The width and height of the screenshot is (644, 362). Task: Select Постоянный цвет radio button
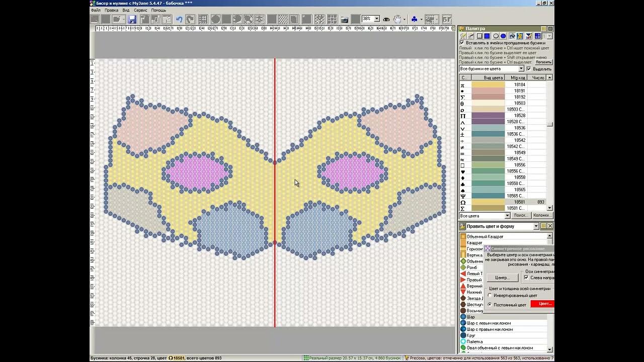(490, 305)
